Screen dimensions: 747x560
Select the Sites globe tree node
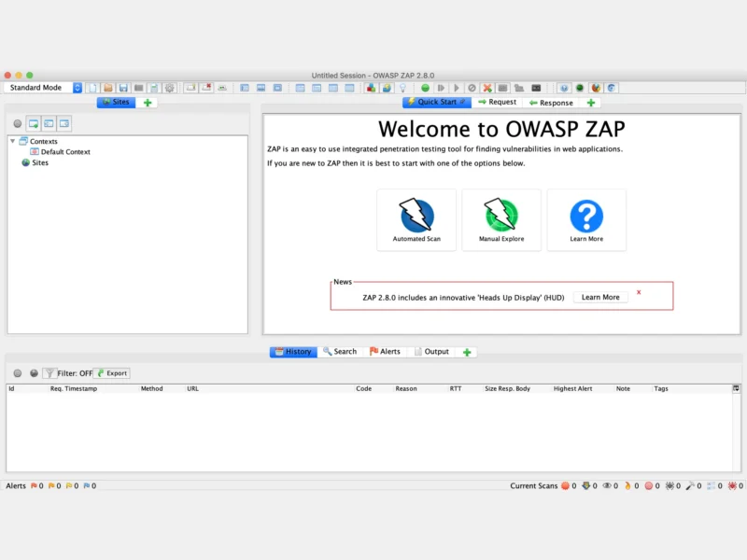(x=35, y=162)
